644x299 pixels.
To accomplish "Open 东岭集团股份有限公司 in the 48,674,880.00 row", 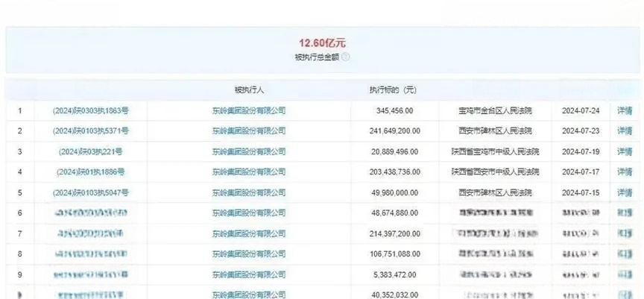I will pos(249,213).
